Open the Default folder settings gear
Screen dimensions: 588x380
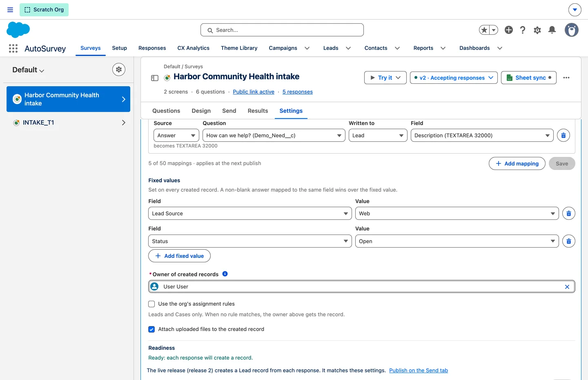[x=119, y=69]
